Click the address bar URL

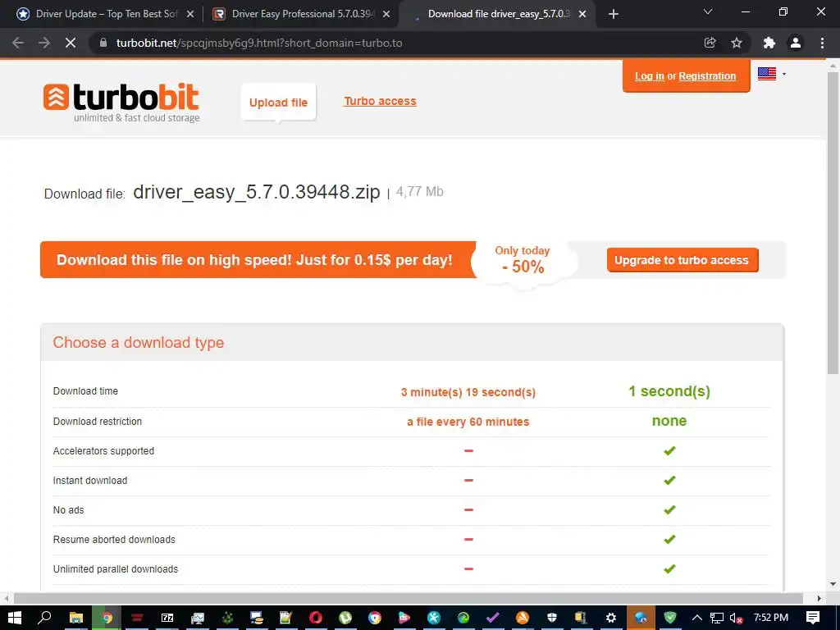(259, 43)
